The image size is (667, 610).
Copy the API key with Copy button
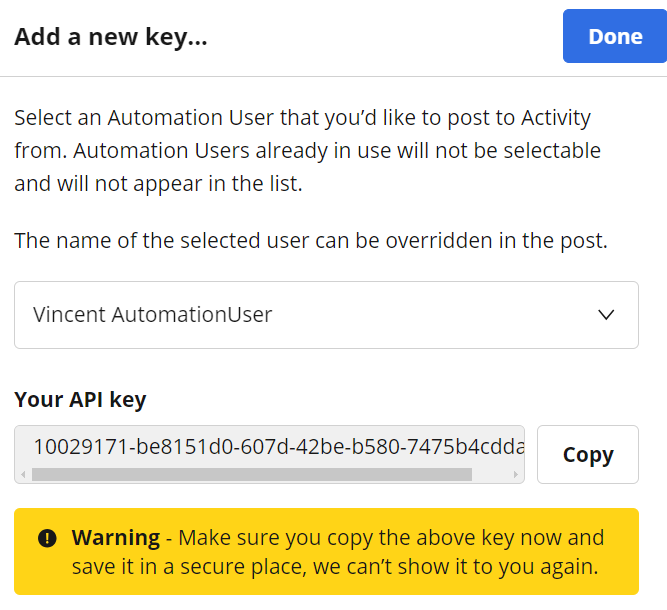pos(588,454)
